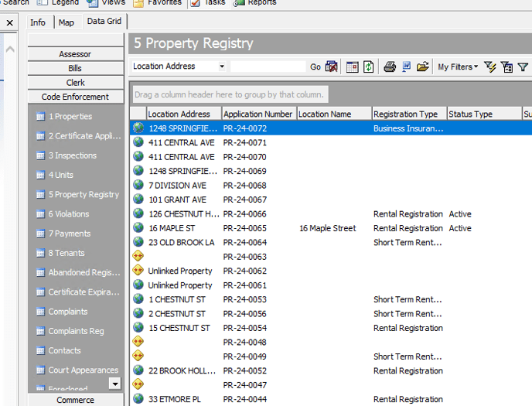The image size is (532, 406).
Task: Open the Views menu item
Action: coord(107,3)
